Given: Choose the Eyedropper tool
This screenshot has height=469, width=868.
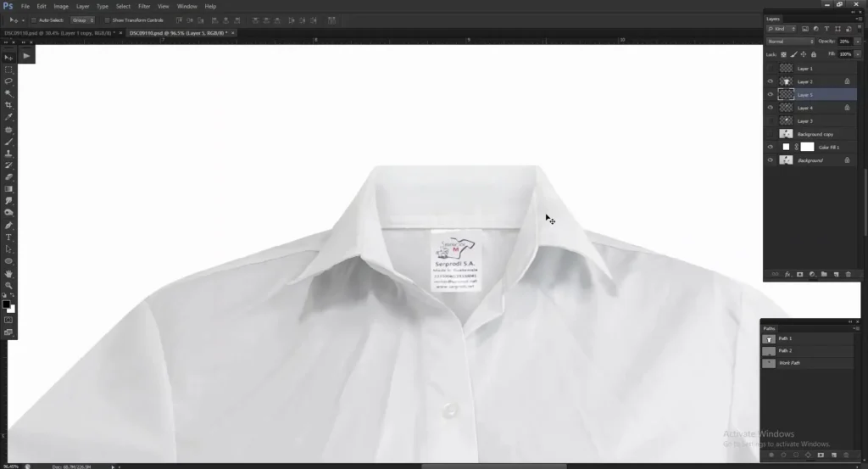Looking at the screenshot, I should click(x=8, y=117).
